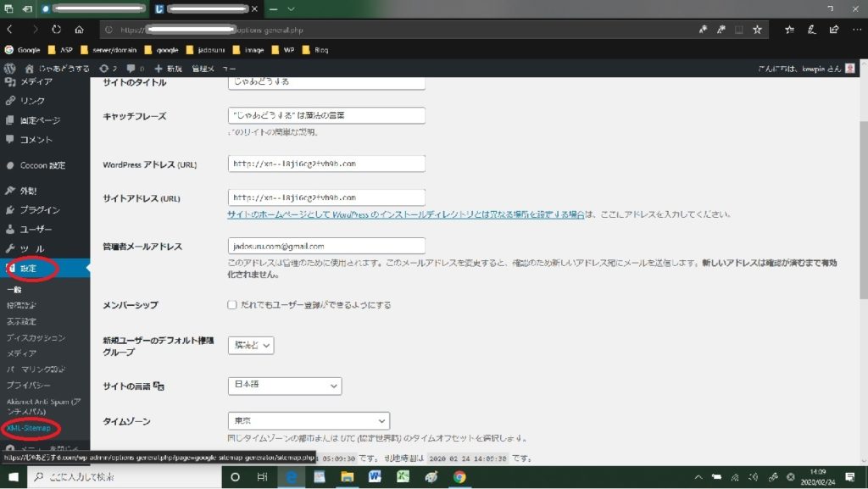
Task: Click the 新規 add new button
Action: (x=168, y=68)
